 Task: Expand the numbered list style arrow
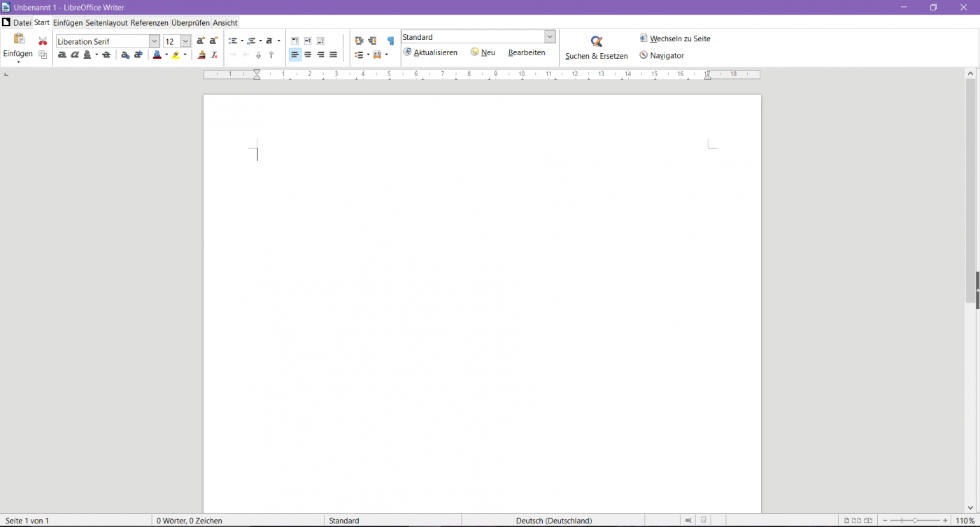pos(260,41)
